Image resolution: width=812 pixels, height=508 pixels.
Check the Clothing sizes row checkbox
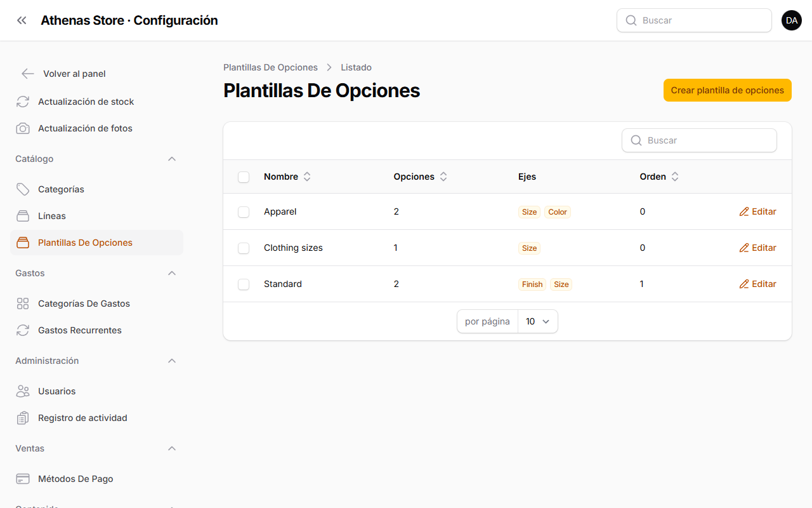244,248
